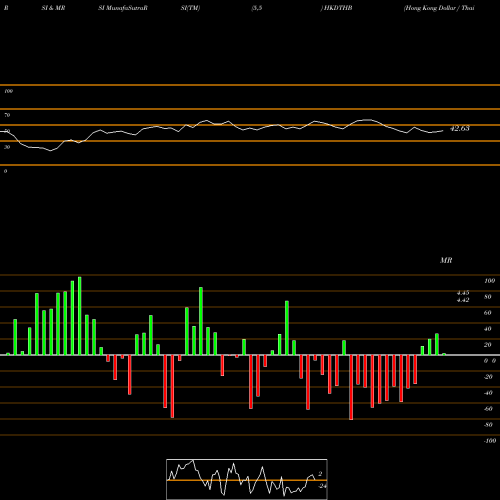Click the RSI axis label 100
Image resolution: width=500 pixels, height=500 pixels.
pyautogui.click(x=8, y=91)
